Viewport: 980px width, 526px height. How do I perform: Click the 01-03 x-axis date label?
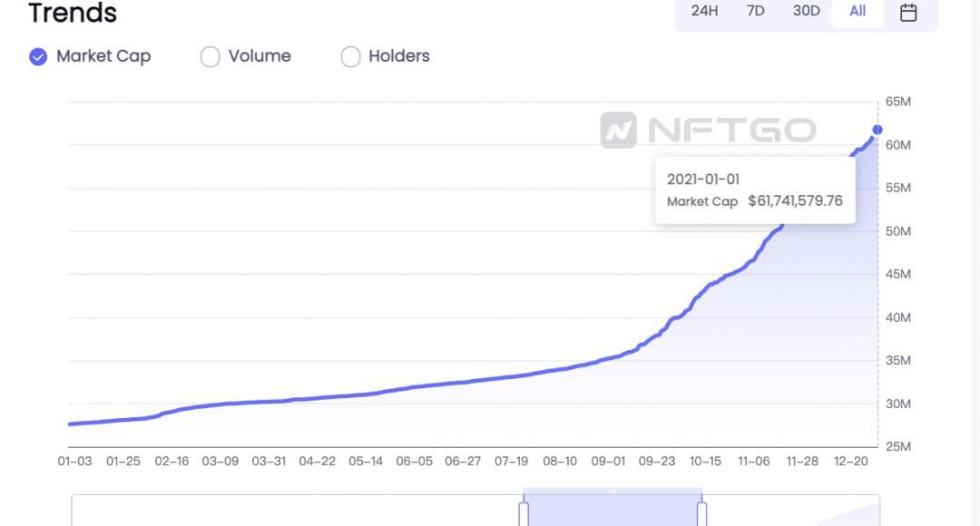click(74, 462)
